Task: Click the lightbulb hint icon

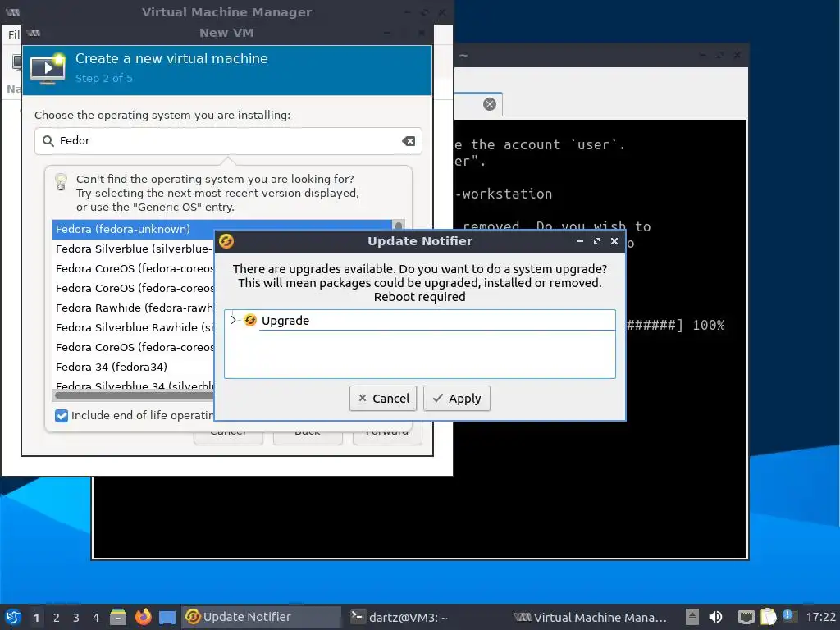Action: 61,181
